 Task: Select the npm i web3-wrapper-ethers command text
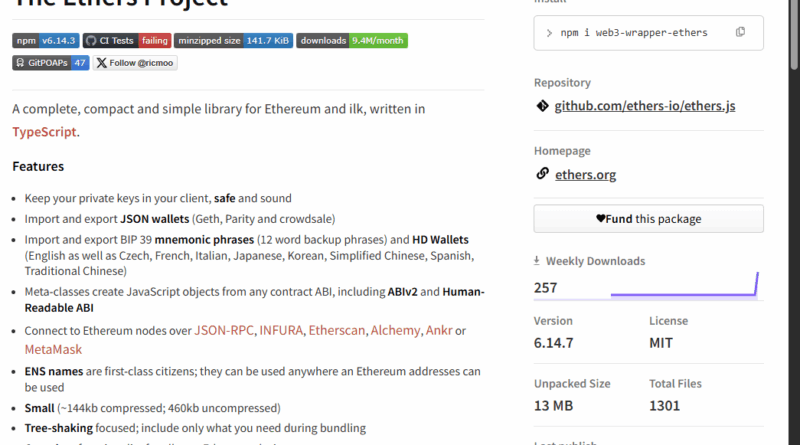634,33
